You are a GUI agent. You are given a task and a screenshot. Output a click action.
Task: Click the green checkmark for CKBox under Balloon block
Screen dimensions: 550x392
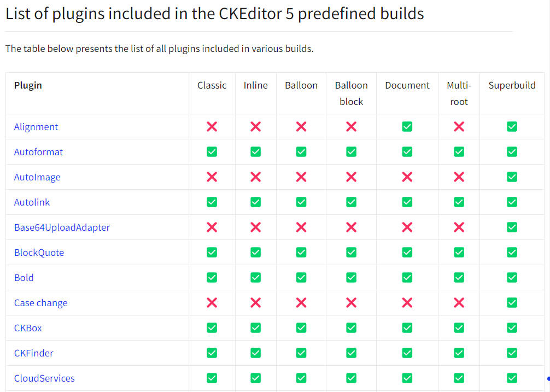click(351, 328)
